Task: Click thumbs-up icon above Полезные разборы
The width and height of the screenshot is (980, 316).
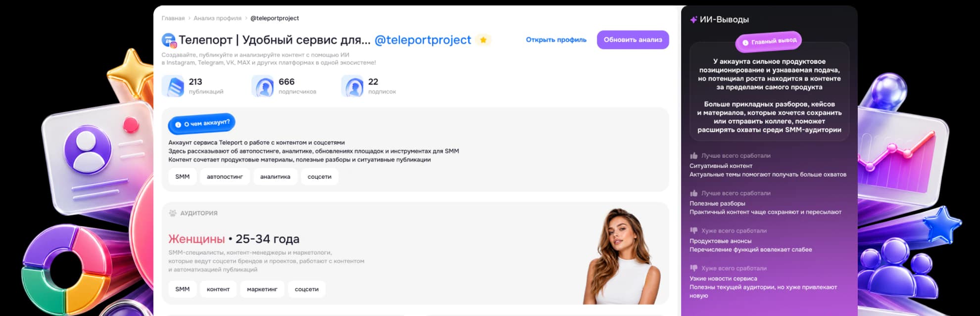Action: [x=693, y=193]
